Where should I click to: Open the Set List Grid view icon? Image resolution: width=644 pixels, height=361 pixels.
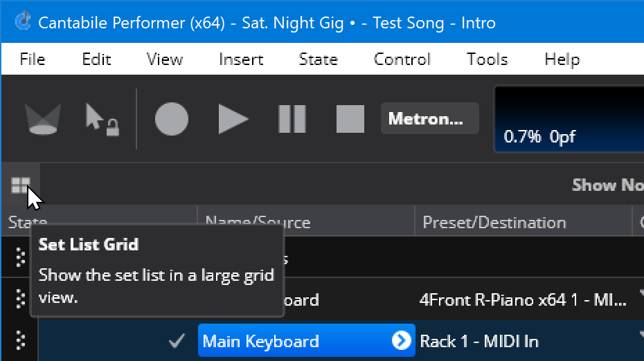pyautogui.click(x=21, y=185)
